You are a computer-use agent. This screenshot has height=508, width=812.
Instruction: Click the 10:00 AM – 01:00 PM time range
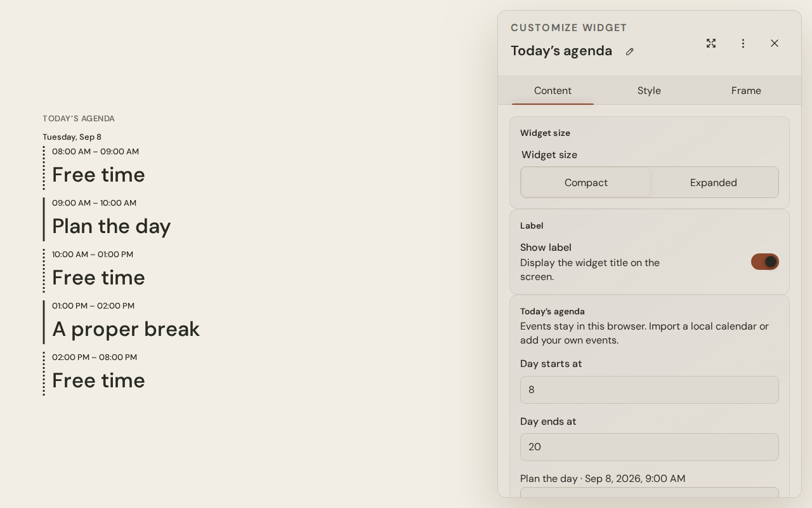tap(93, 255)
